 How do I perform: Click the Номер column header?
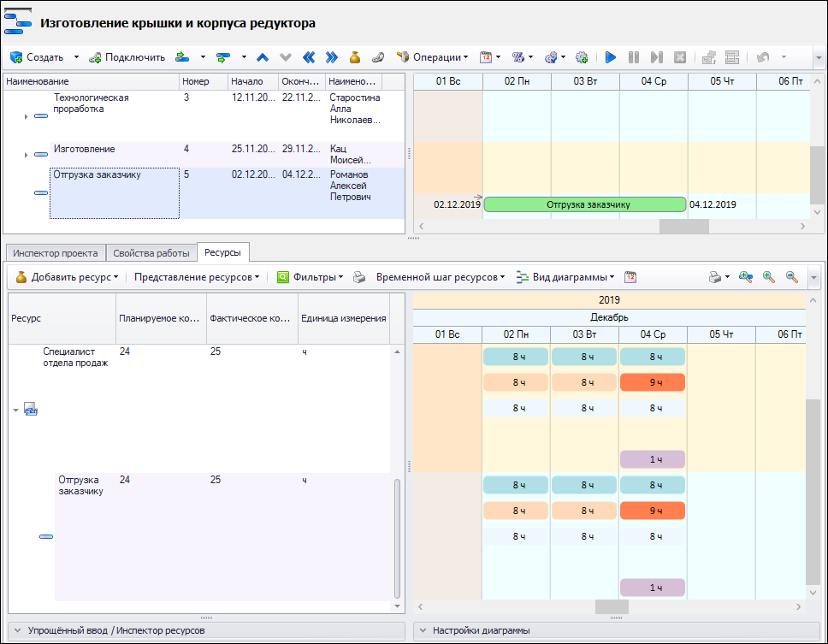click(204, 81)
